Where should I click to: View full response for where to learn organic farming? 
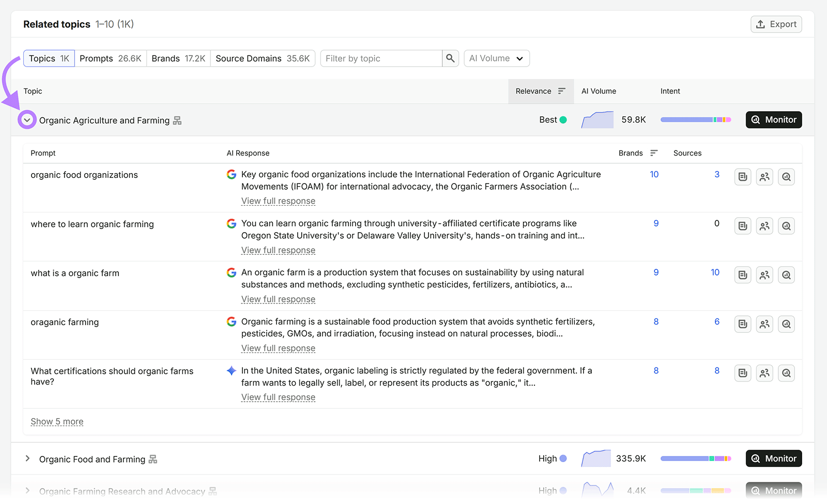click(278, 250)
